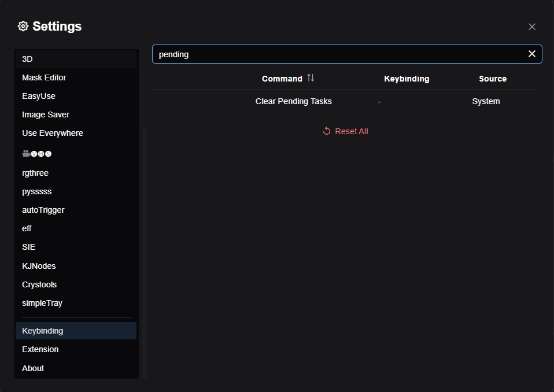The image size is (554, 392).
Task: Clear the search field with X icon
Action: pyautogui.click(x=532, y=54)
